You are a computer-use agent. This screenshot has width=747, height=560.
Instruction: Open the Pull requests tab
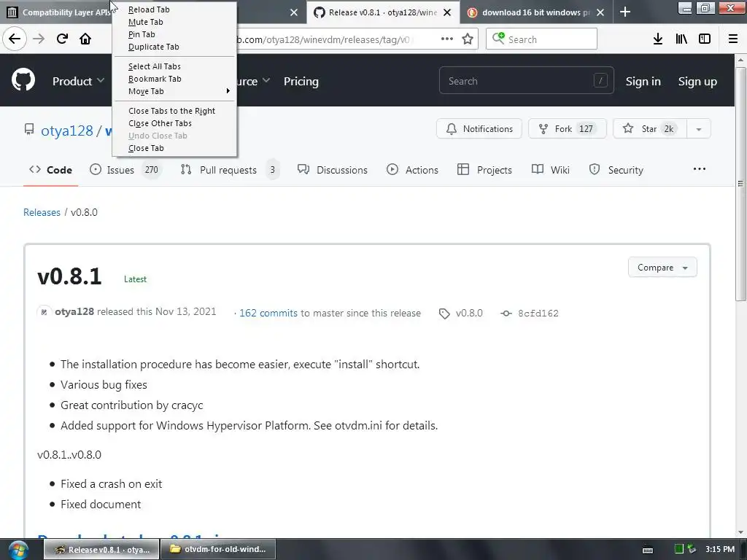[x=230, y=170]
